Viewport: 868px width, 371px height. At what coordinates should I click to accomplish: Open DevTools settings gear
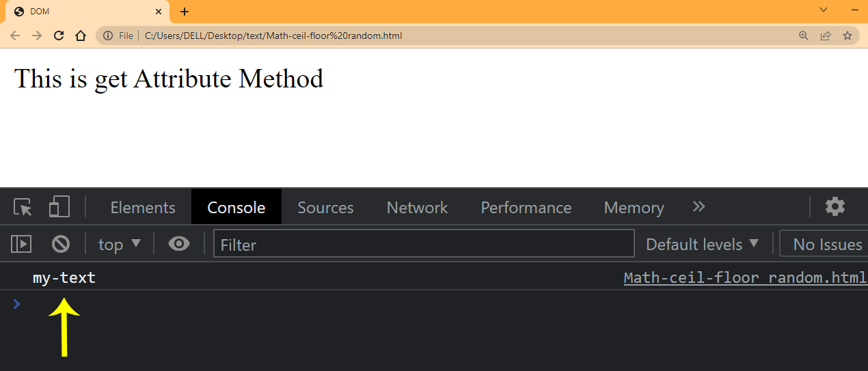835,206
